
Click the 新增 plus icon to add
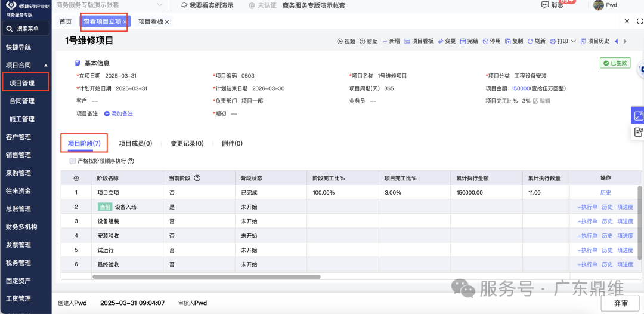[x=385, y=41]
